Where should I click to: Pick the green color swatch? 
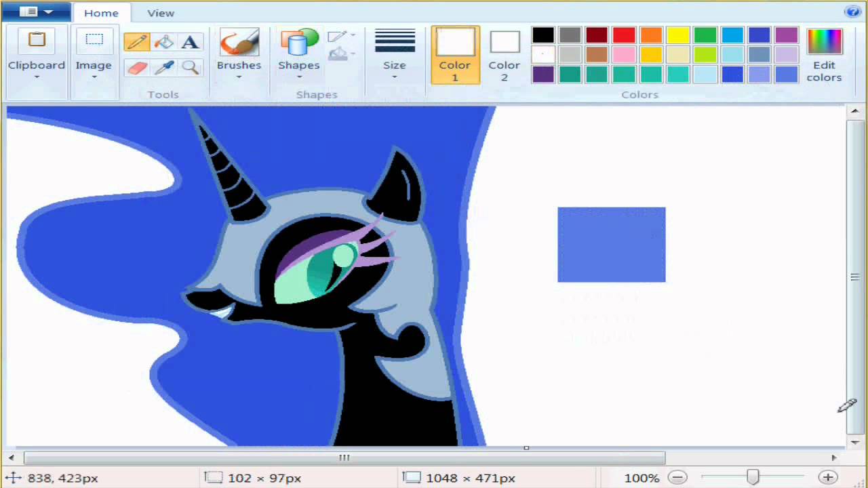point(705,35)
